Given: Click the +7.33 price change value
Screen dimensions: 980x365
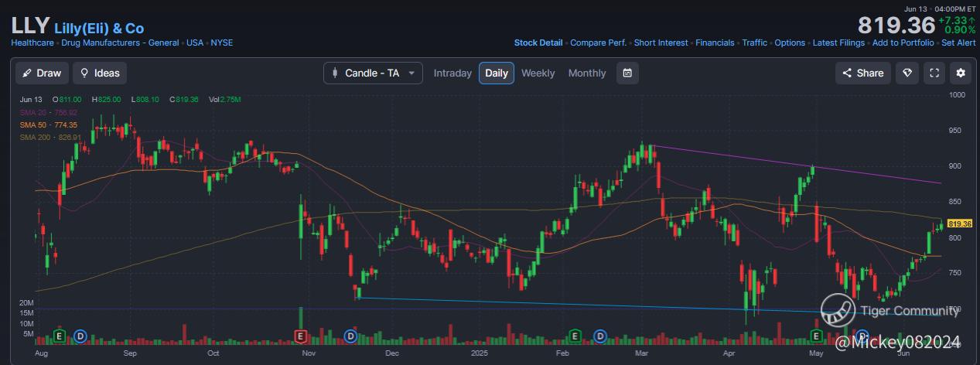Looking at the screenshot, I should pos(957,20).
